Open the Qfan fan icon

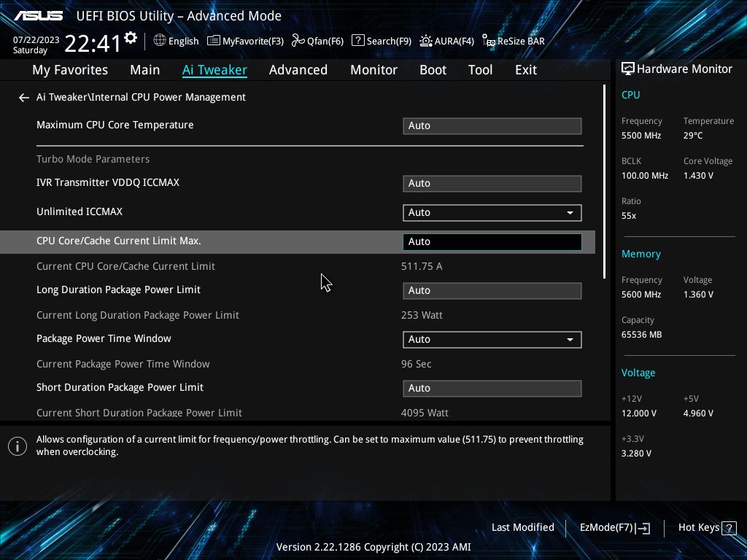point(298,41)
